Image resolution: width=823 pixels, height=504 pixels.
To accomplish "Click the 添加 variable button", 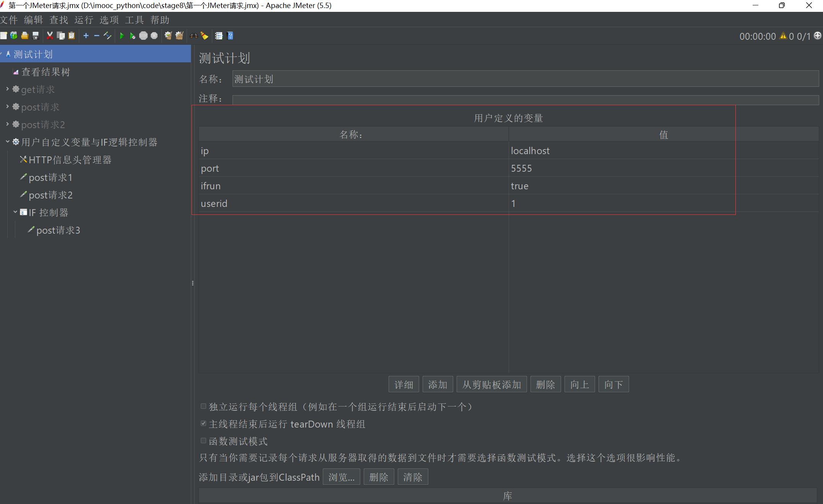I will 438,384.
